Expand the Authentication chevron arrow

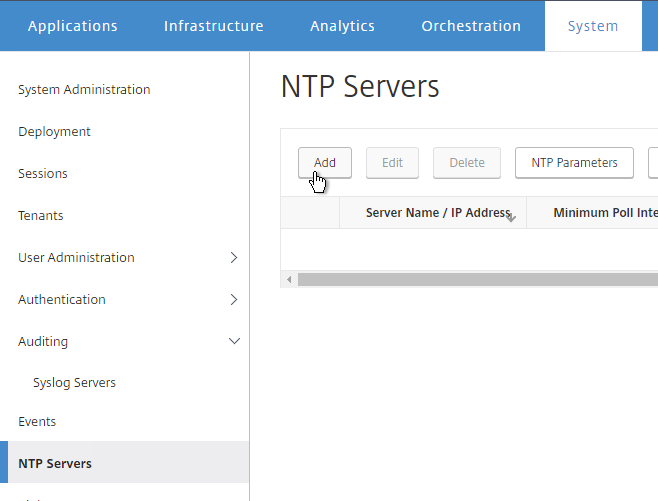point(234,299)
